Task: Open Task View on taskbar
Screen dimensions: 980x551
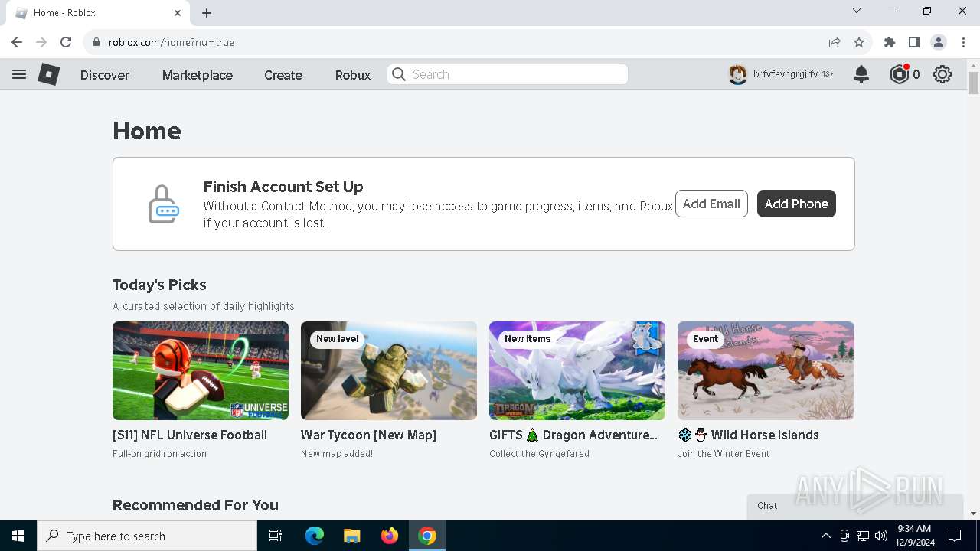Action: (x=276, y=536)
